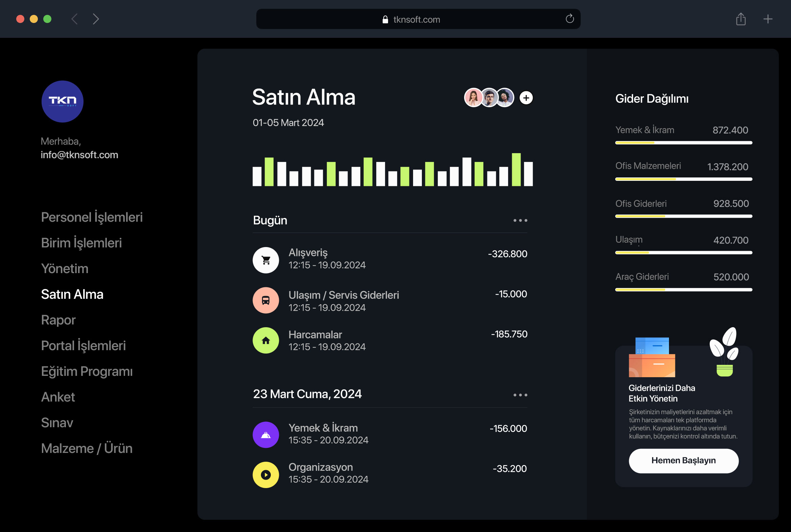This screenshot has width=791, height=532.
Task: Click the plus icon to add a collaborator
Action: [526, 97]
